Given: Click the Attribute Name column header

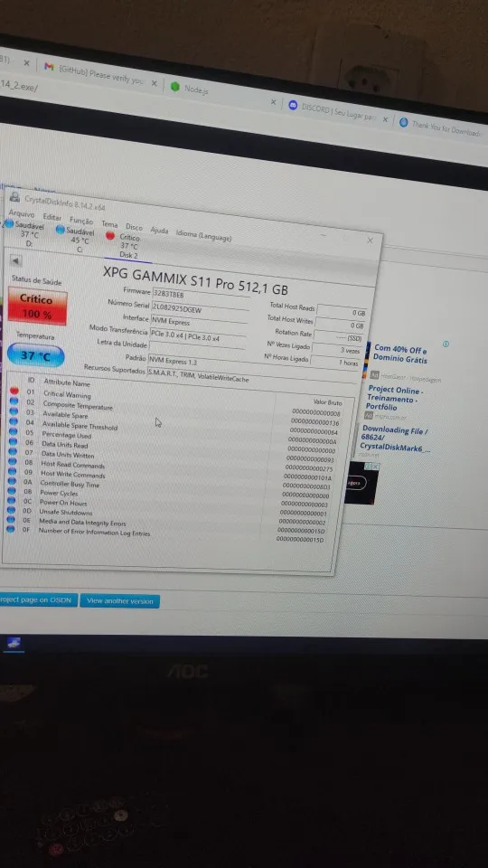Looking at the screenshot, I should click(x=66, y=382).
